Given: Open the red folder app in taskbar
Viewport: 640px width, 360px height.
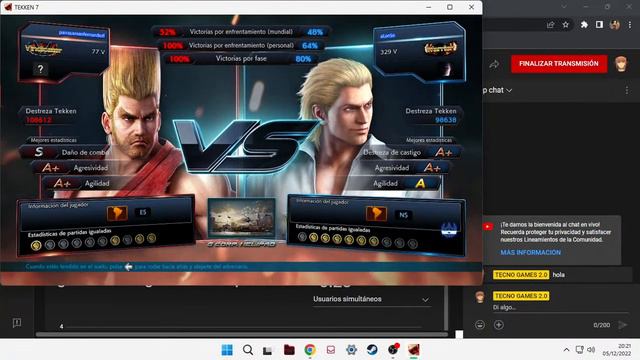Looking at the screenshot, I should point(289,350).
